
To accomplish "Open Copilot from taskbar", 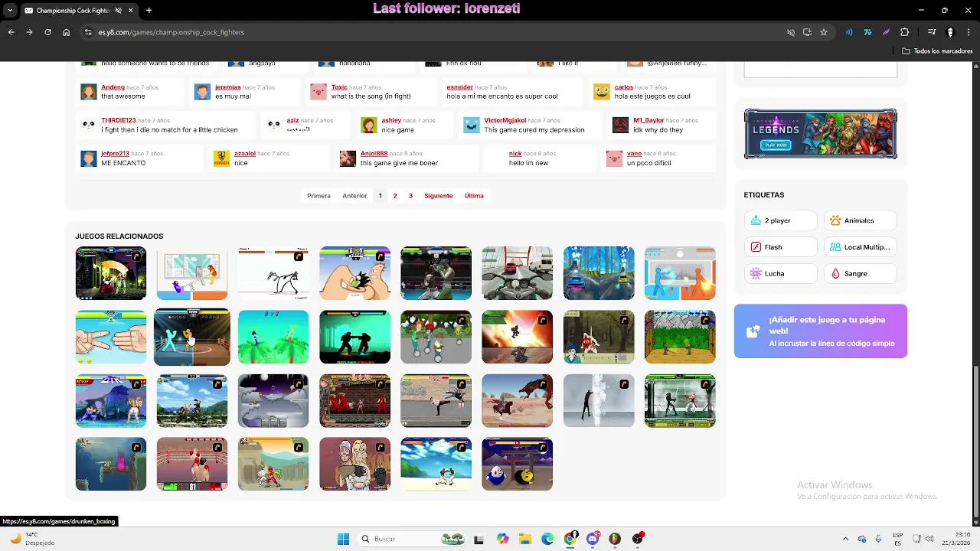I will [502, 539].
